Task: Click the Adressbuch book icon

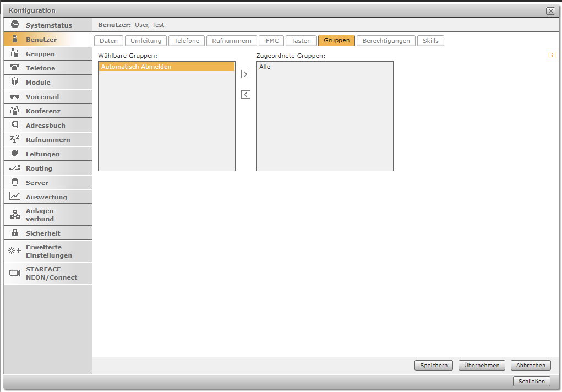Action: pos(15,125)
